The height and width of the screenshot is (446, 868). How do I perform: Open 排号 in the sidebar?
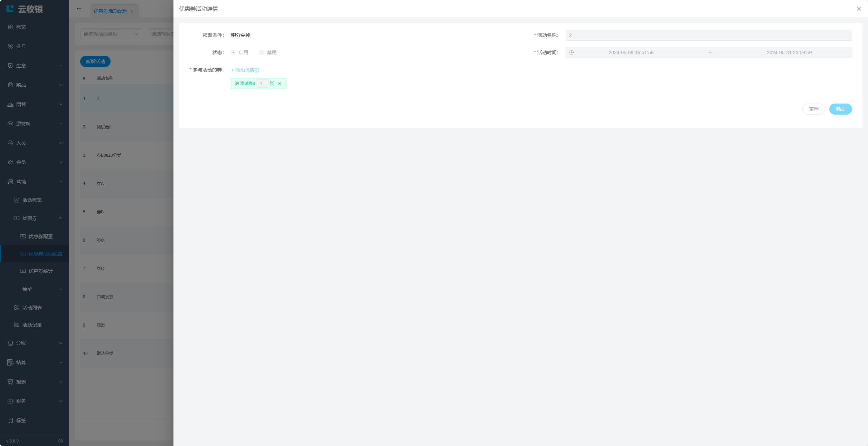21,46
